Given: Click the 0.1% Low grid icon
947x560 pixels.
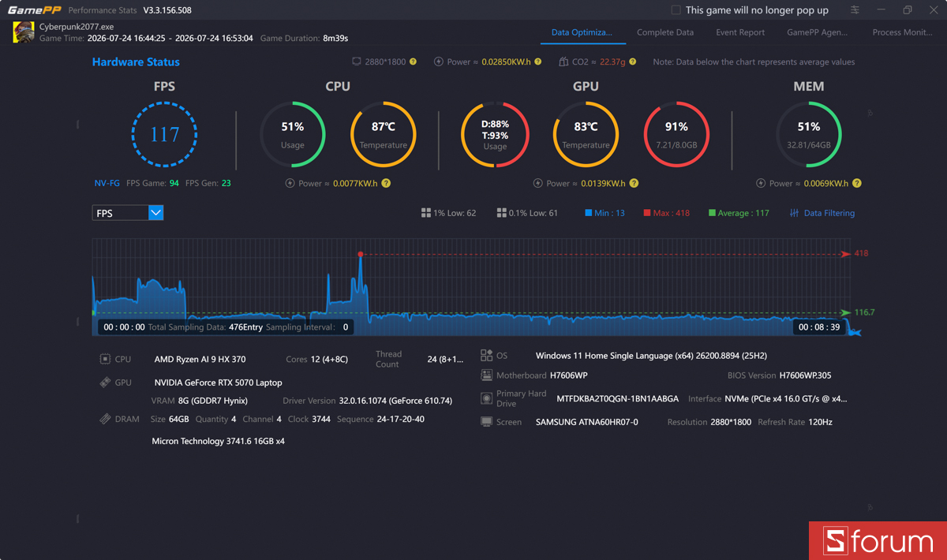Looking at the screenshot, I should (501, 213).
